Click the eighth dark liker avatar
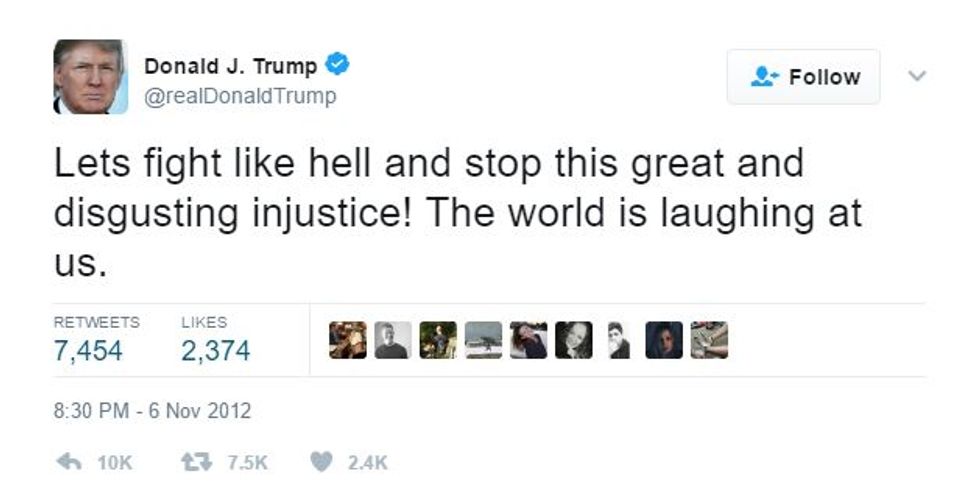Image resolution: width=980 pixels, height=503 pixels. coord(664,340)
